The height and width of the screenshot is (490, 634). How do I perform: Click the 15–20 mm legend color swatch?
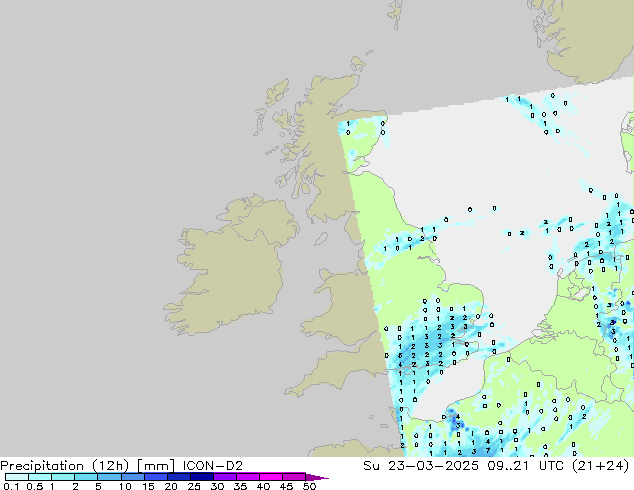tap(156, 477)
